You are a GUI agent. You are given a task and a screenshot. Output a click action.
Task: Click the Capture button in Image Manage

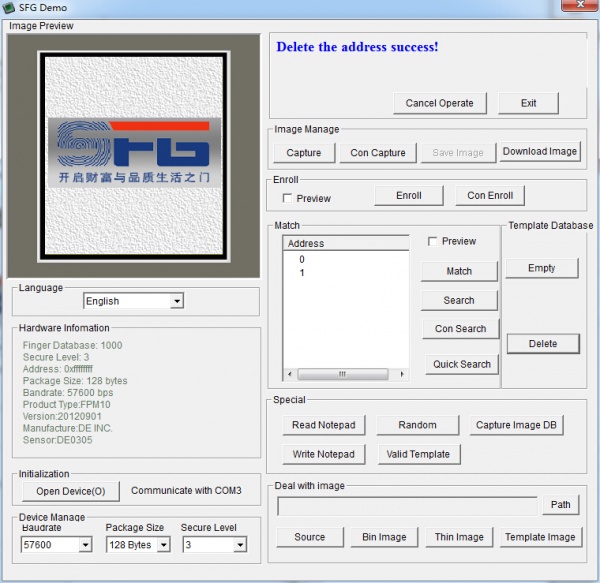tap(304, 153)
